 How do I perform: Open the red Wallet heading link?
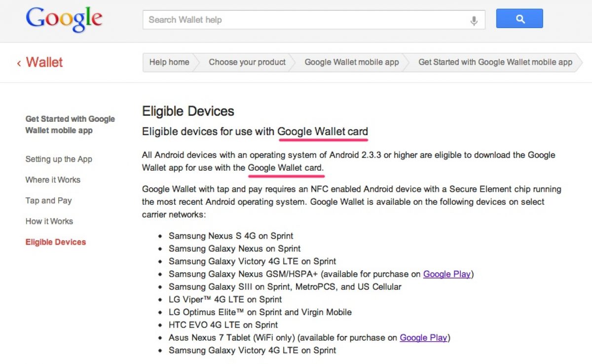click(44, 62)
